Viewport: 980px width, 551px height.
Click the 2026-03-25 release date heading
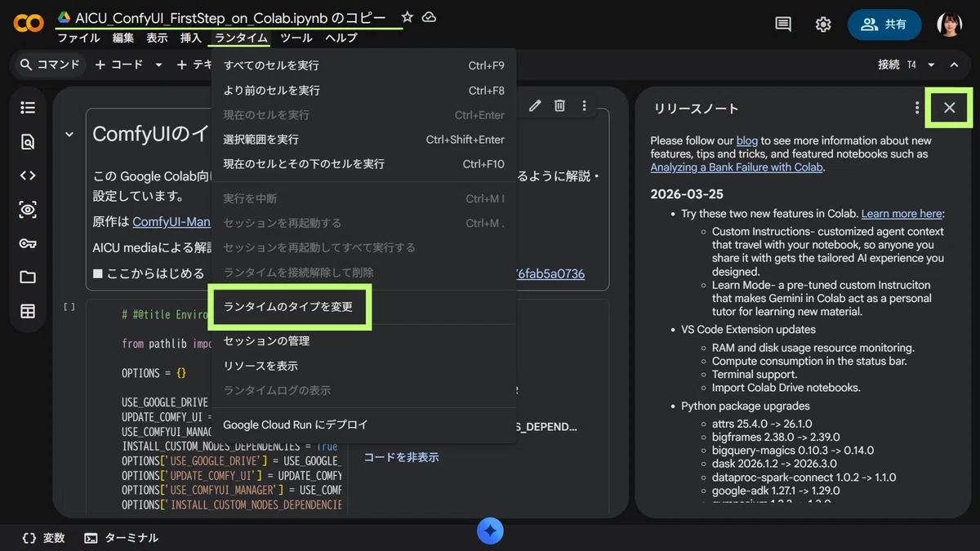click(687, 194)
